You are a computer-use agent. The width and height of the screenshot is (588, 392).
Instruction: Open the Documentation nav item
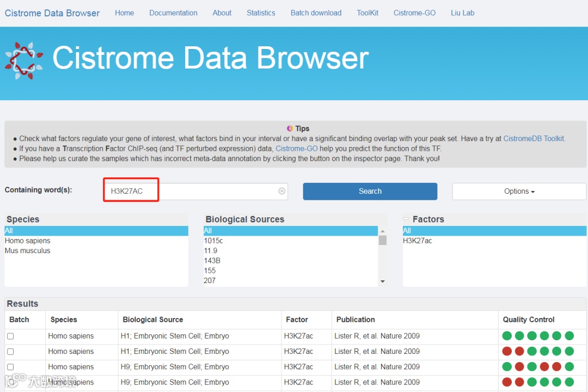[x=173, y=13]
